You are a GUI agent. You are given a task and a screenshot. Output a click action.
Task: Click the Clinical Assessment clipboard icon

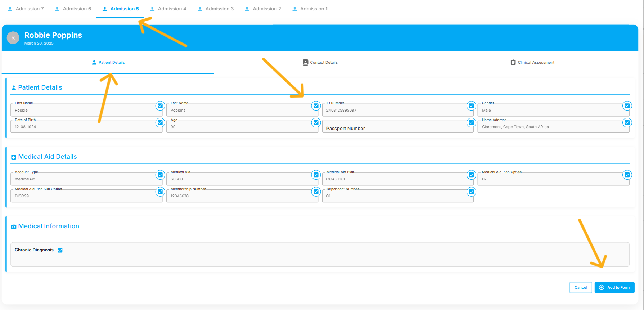point(513,62)
